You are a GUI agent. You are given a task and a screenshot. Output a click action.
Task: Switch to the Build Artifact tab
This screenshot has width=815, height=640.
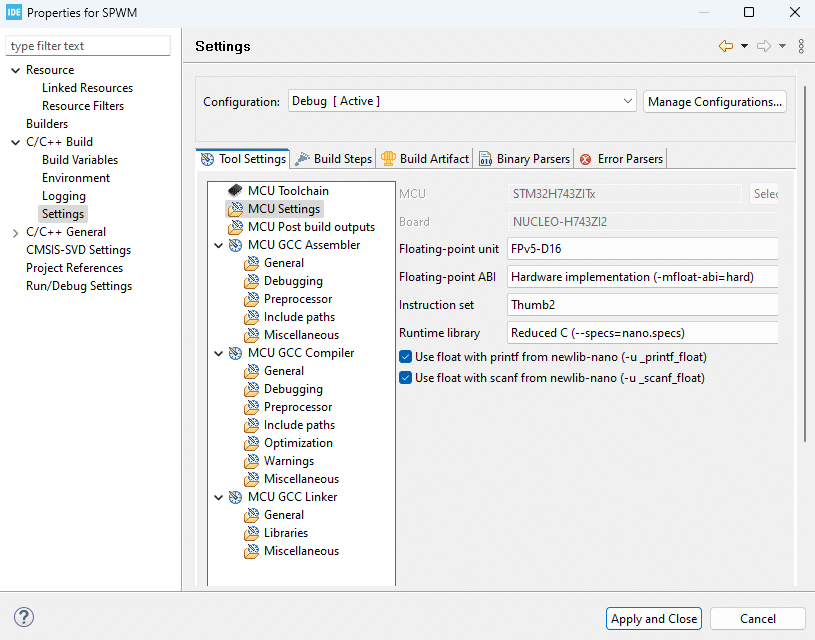click(424, 159)
